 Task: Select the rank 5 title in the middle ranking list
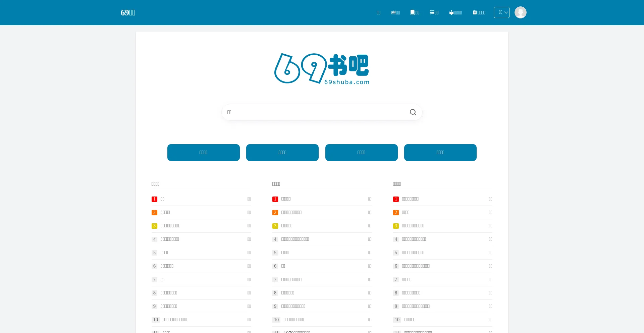click(x=285, y=253)
